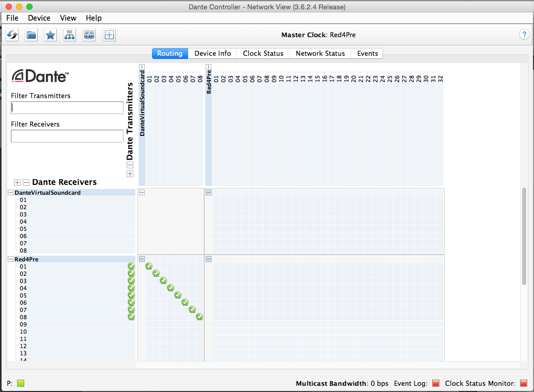
Task: Switch to the Clock Status tab
Action: click(263, 53)
